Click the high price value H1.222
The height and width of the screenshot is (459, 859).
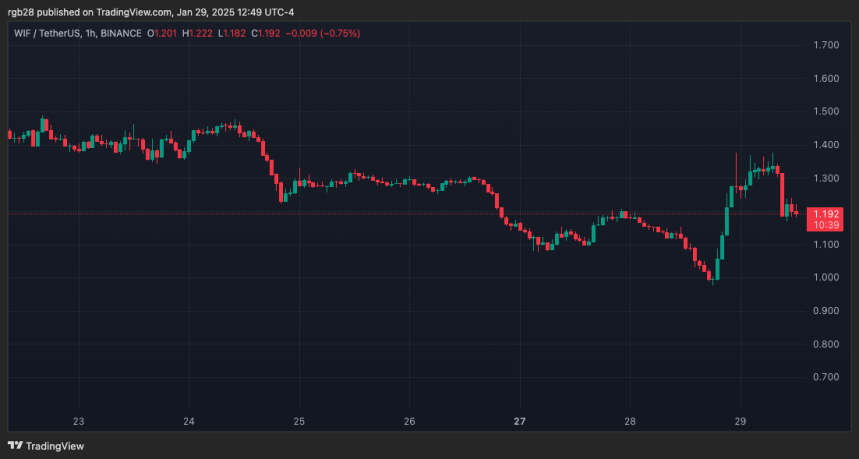pyautogui.click(x=205, y=33)
